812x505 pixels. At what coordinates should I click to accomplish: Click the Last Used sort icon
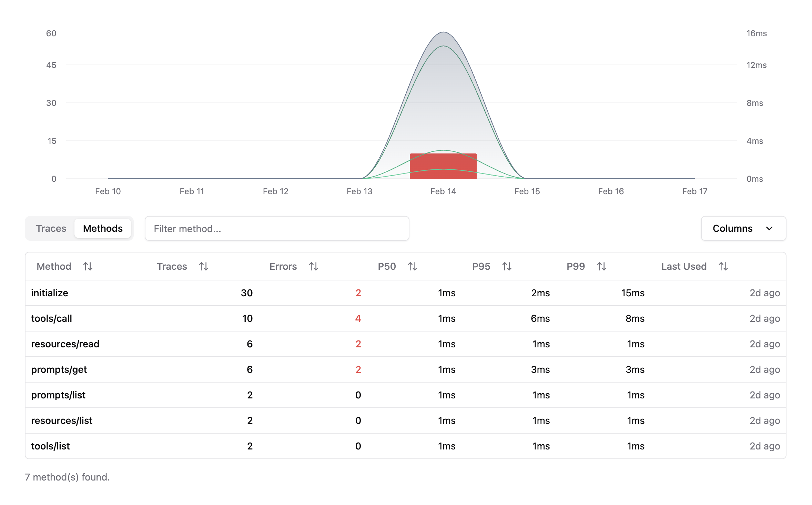[723, 266]
